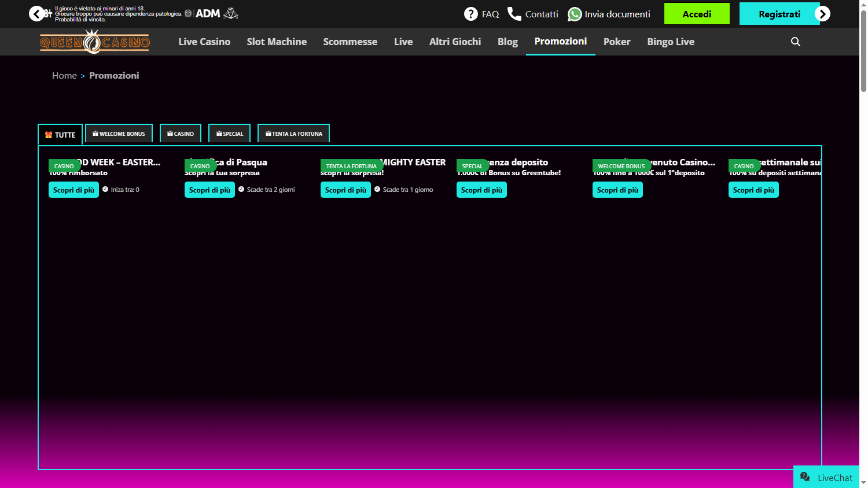Open the Invia documenti link
The width and height of the screenshot is (868, 488).
(617, 14)
